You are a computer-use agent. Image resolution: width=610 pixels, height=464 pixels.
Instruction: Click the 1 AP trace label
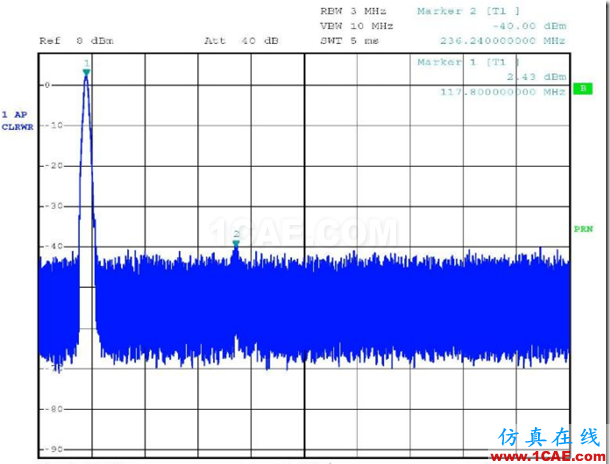[x=14, y=114]
